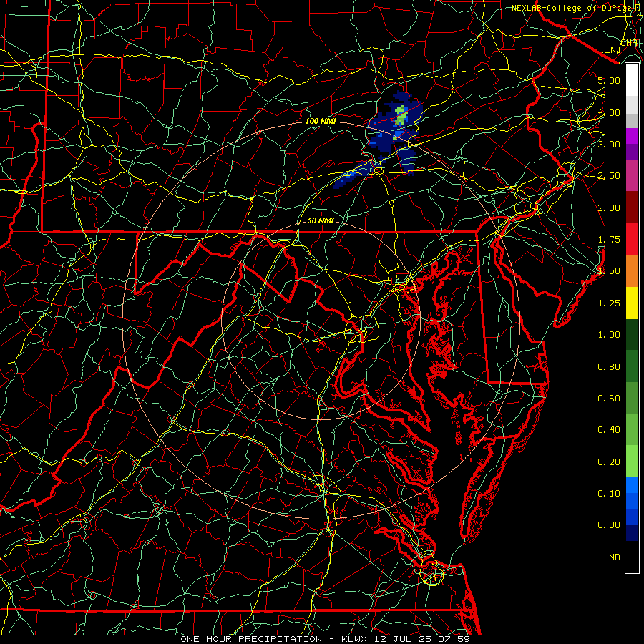Click the 3.00 scale label
This screenshot has width=644, height=644.
click(x=609, y=144)
